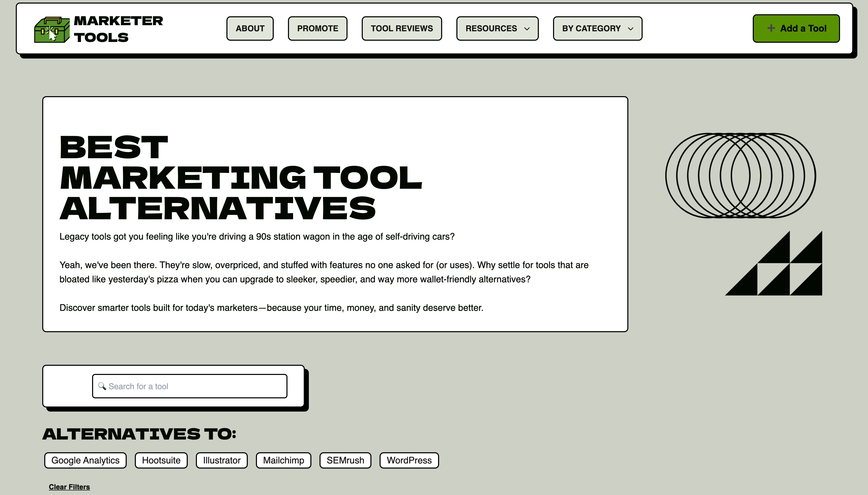Toggle the Hootsuite alternatives filter

point(161,460)
